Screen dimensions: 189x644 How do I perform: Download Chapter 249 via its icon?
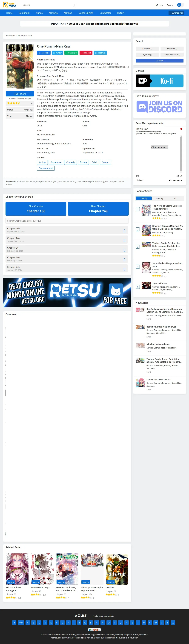[124, 231]
